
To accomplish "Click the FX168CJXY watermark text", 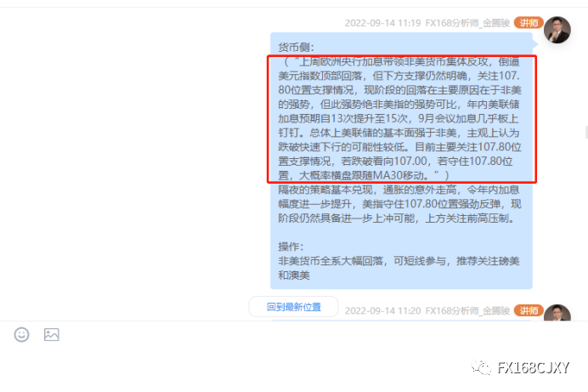I will (x=534, y=367).
